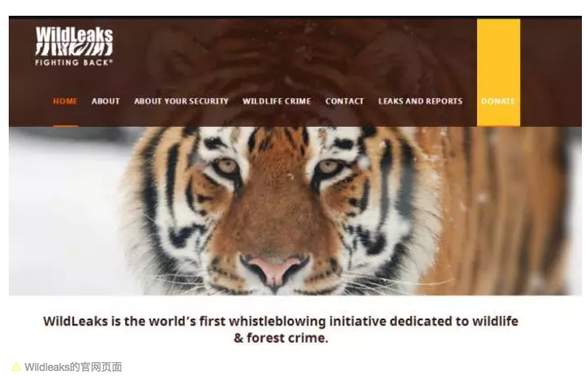The width and height of the screenshot is (588, 377).
Task: Click the tiger's right eye in the banner
Action: click(329, 167)
